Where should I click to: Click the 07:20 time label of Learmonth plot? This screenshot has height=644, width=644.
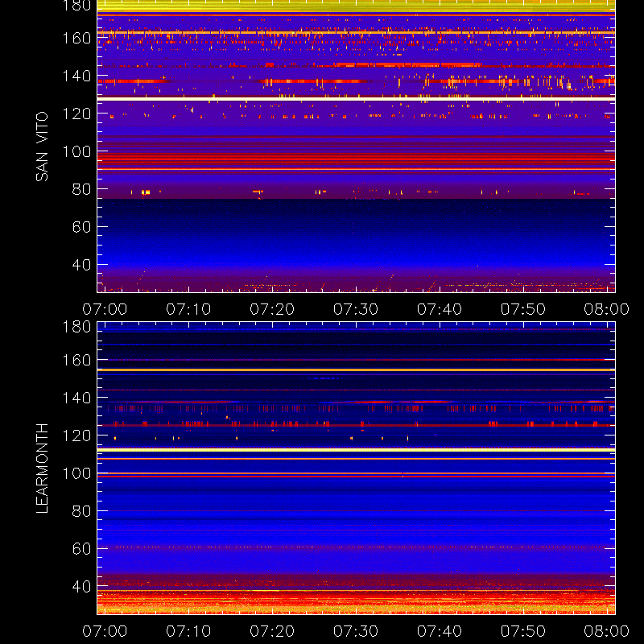pyautogui.click(x=272, y=631)
